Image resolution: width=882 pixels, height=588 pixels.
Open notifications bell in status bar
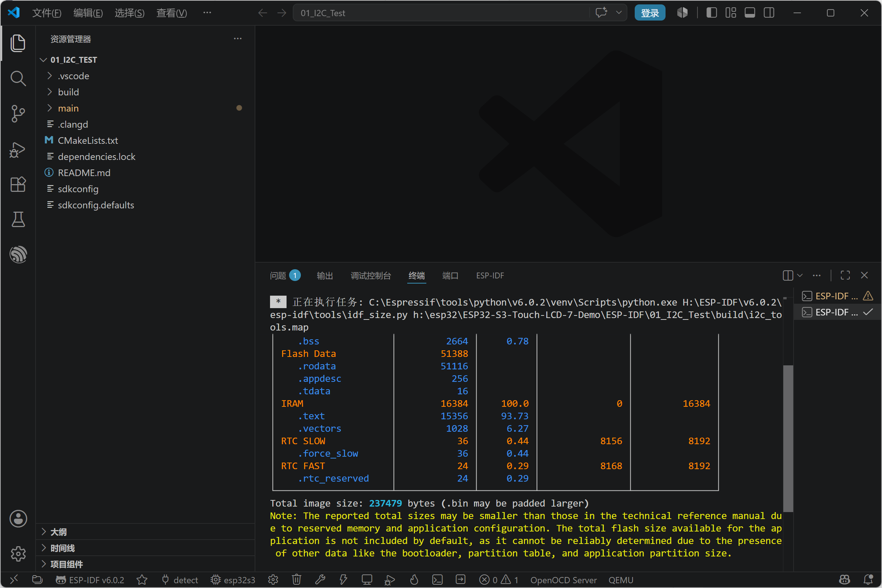[x=868, y=580]
